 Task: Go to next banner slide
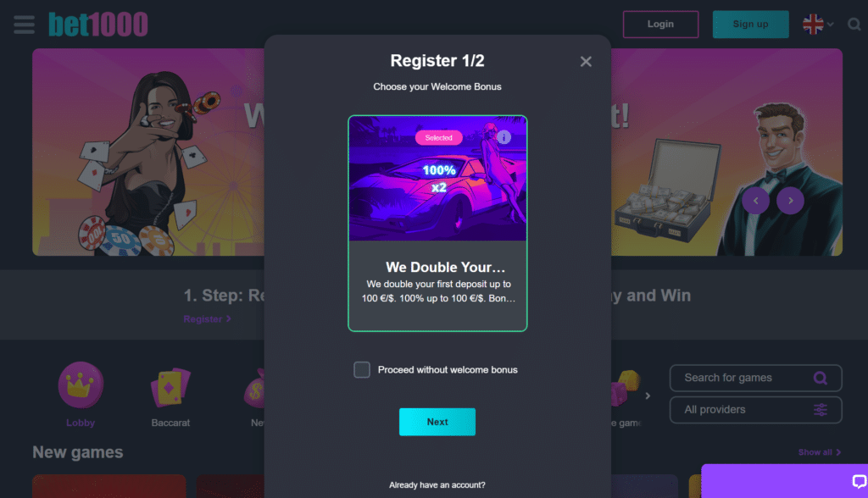tap(790, 201)
